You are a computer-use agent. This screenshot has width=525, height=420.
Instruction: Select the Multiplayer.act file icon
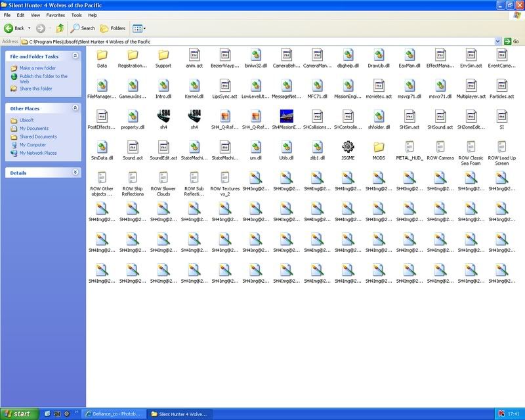(471, 86)
